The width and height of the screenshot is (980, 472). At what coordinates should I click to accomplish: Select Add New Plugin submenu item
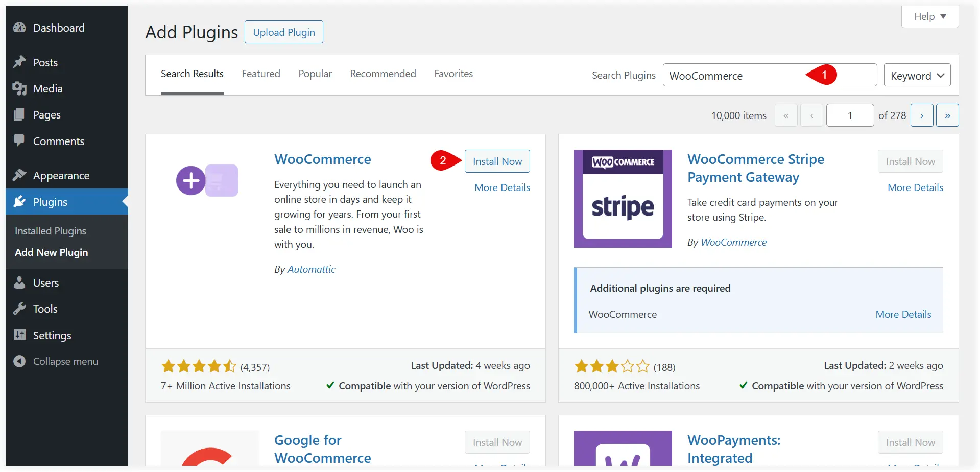(52, 252)
